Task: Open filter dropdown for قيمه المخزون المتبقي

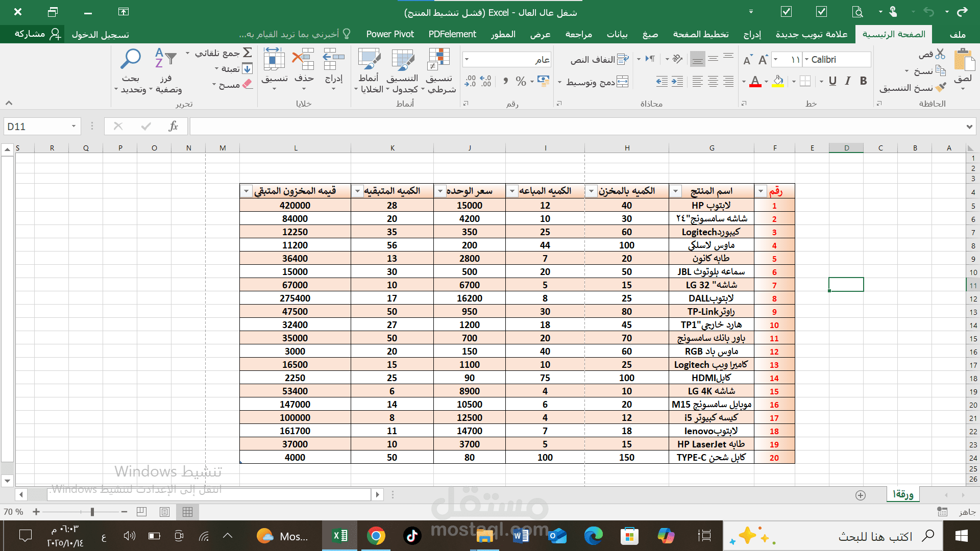Action: click(x=246, y=191)
